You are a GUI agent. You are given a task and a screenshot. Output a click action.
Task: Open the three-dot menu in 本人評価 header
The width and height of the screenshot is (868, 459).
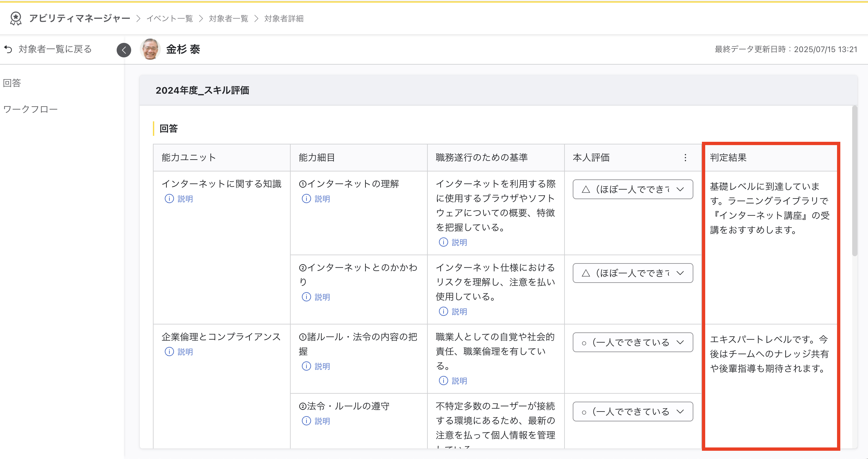[685, 158]
